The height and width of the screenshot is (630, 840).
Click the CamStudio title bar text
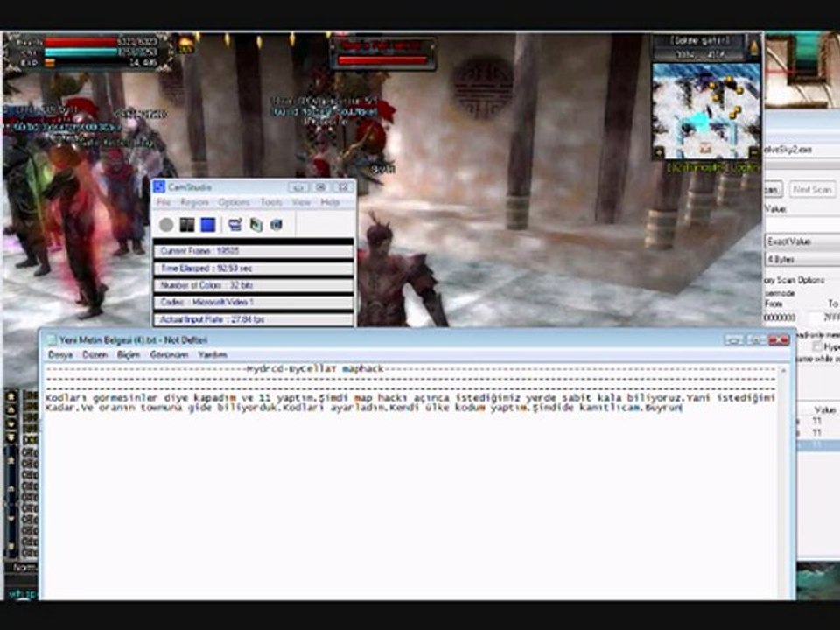point(190,186)
